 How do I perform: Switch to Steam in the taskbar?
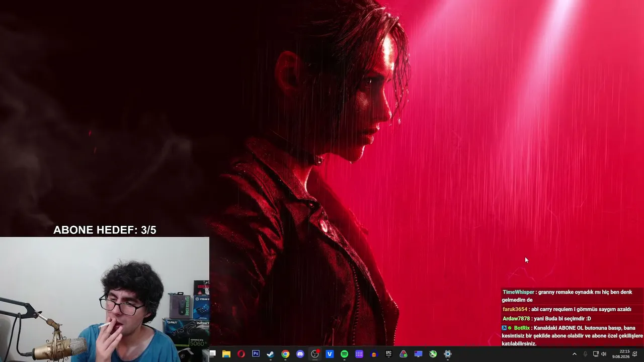point(271,354)
